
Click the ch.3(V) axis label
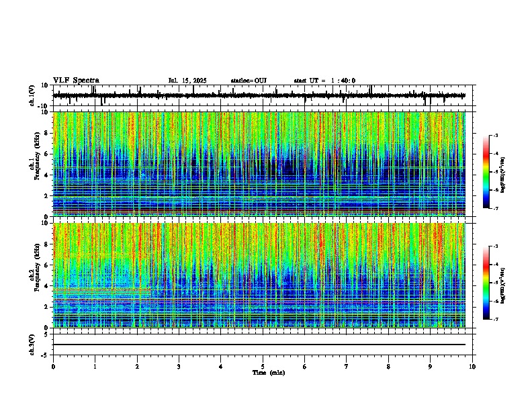(32, 345)
